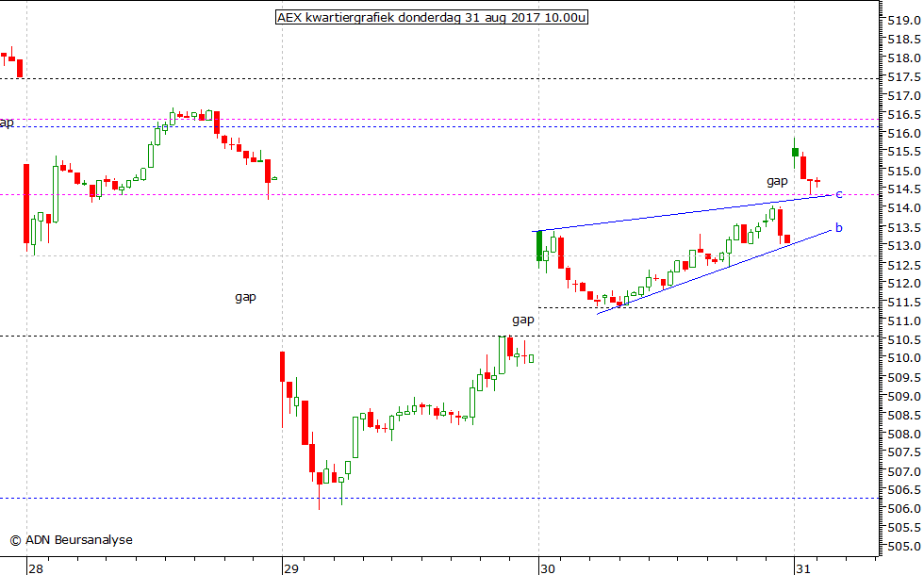The width and height of the screenshot is (924, 575).
Task: Click the date label 28 on the time axis
Action: (x=36, y=568)
